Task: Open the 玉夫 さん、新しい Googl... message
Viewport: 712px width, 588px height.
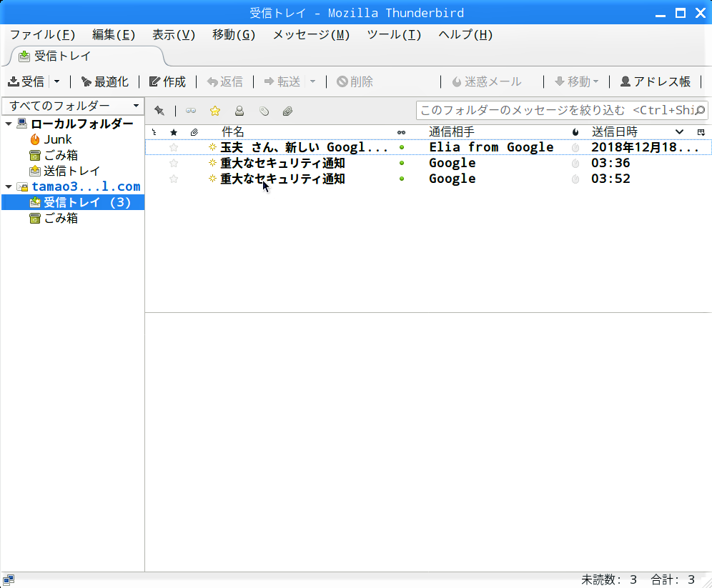Action: point(304,147)
